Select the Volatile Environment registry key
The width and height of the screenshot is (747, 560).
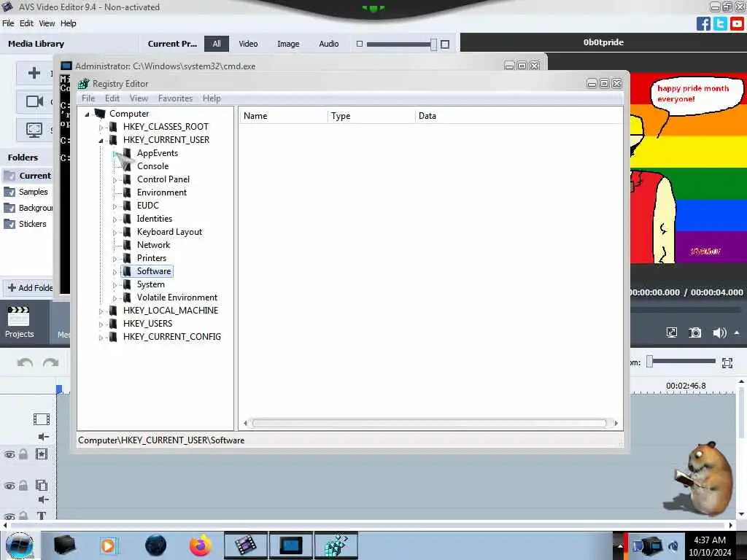point(177,297)
